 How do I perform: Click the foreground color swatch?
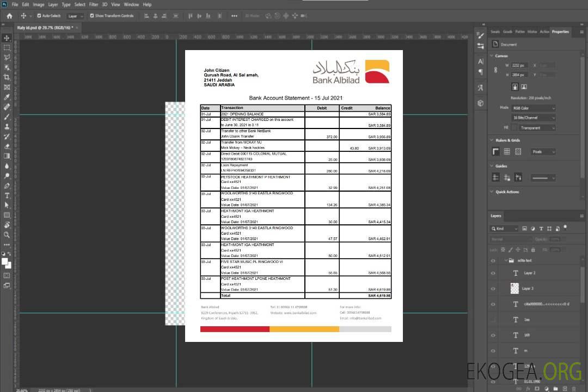click(5, 262)
